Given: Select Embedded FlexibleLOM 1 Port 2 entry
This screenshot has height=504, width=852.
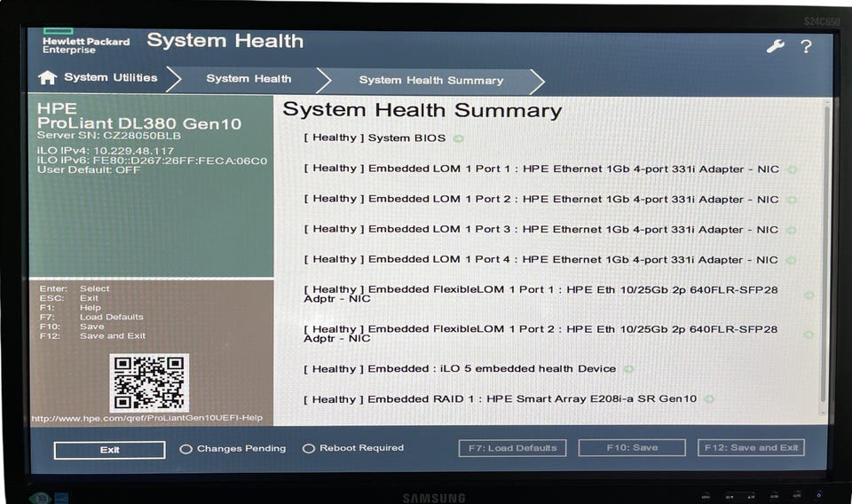Looking at the screenshot, I should [x=540, y=334].
